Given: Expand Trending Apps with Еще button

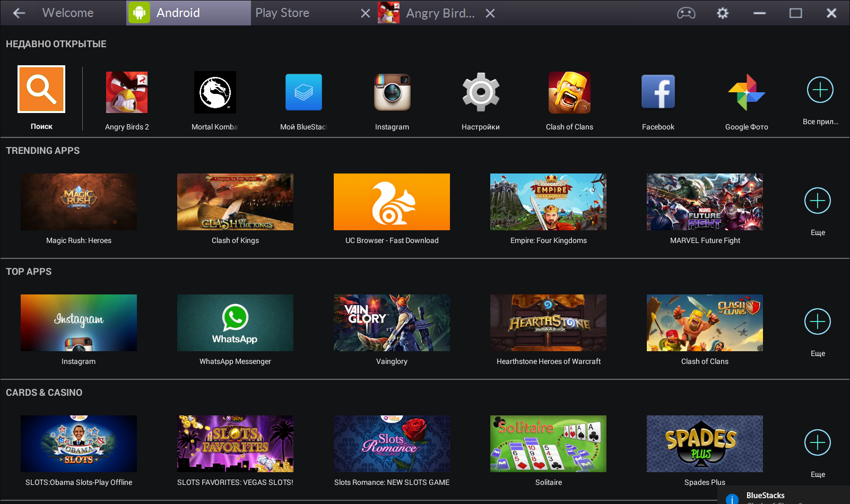Looking at the screenshot, I should [x=818, y=201].
